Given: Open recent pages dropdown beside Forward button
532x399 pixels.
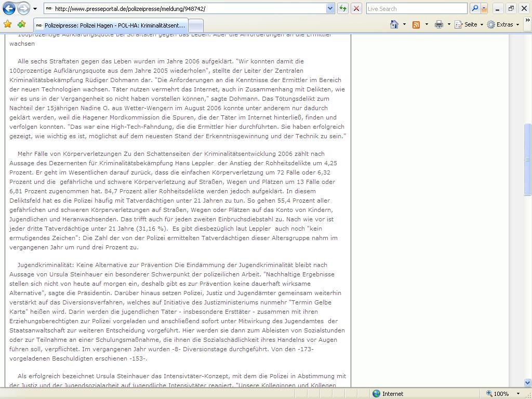Looking at the screenshot, I should (x=35, y=9).
